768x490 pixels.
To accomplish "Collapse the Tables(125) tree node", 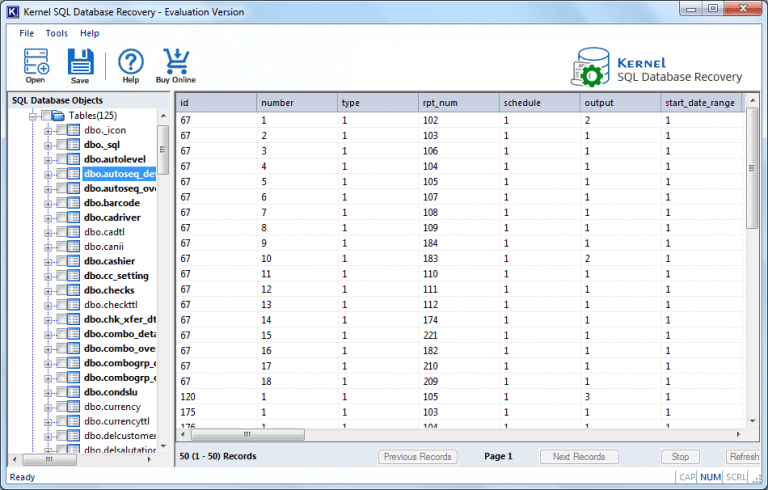I will pos(33,116).
